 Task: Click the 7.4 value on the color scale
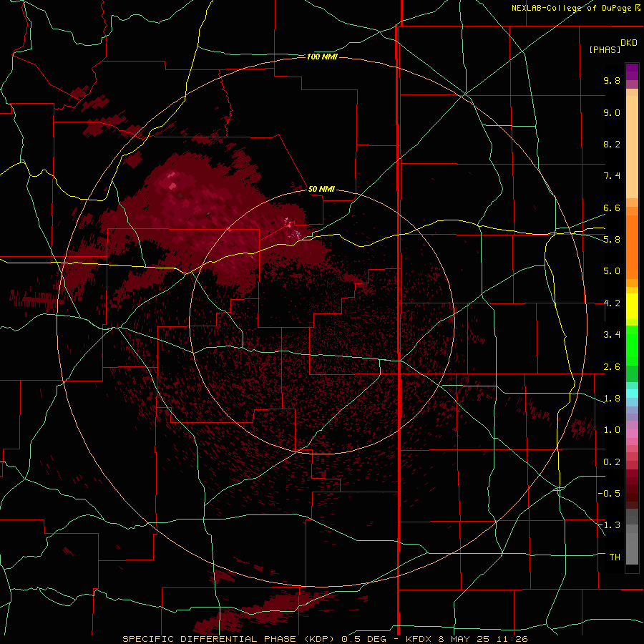[612, 176]
